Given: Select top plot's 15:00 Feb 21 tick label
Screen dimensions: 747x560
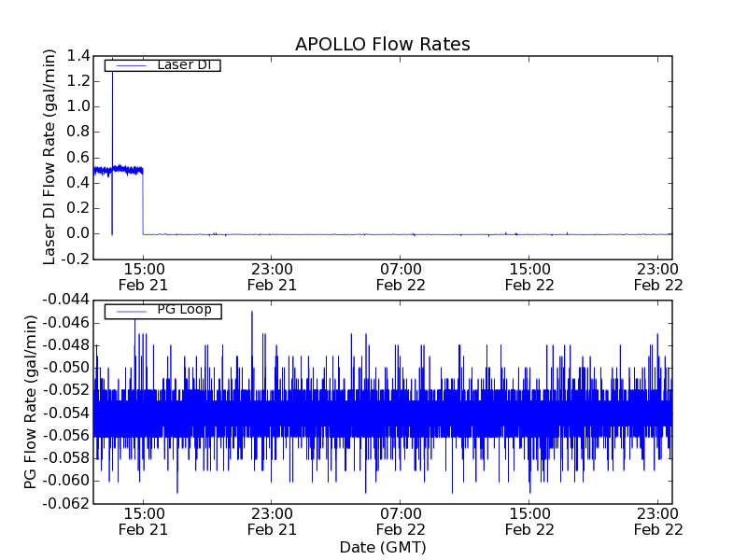Looking at the screenshot, I should coord(143,277).
